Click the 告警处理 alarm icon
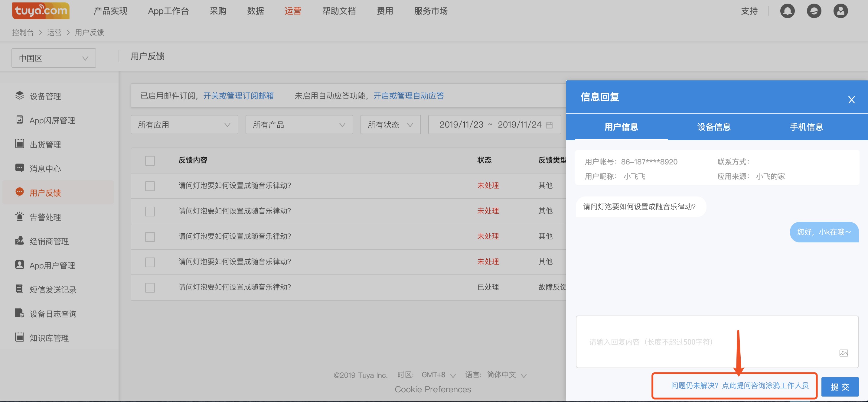The width and height of the screenshot is (868, 402). click(20, 216)
